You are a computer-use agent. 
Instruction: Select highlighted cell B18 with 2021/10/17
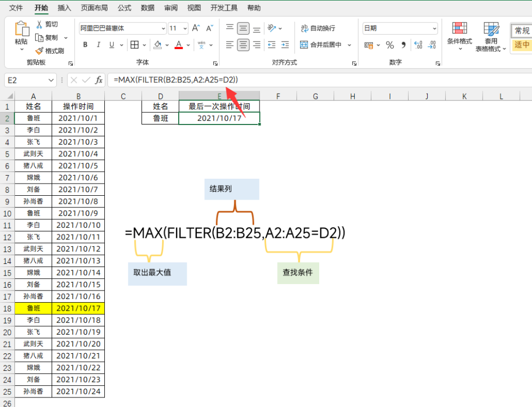coord(78,308)
